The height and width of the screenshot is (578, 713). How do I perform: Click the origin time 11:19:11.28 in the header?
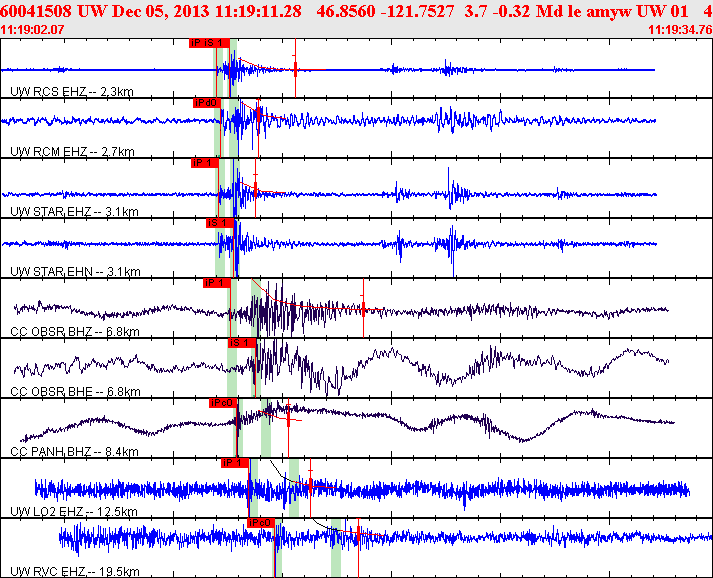258,11
